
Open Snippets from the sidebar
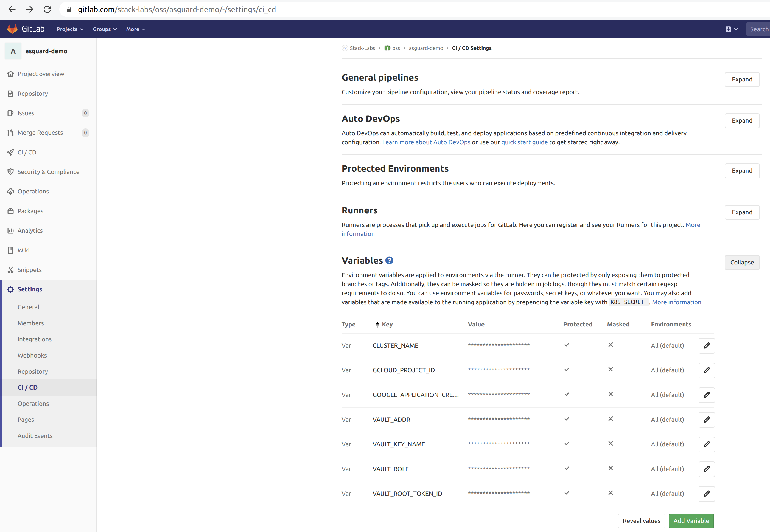pyautogui.click(x=29, y=270)
